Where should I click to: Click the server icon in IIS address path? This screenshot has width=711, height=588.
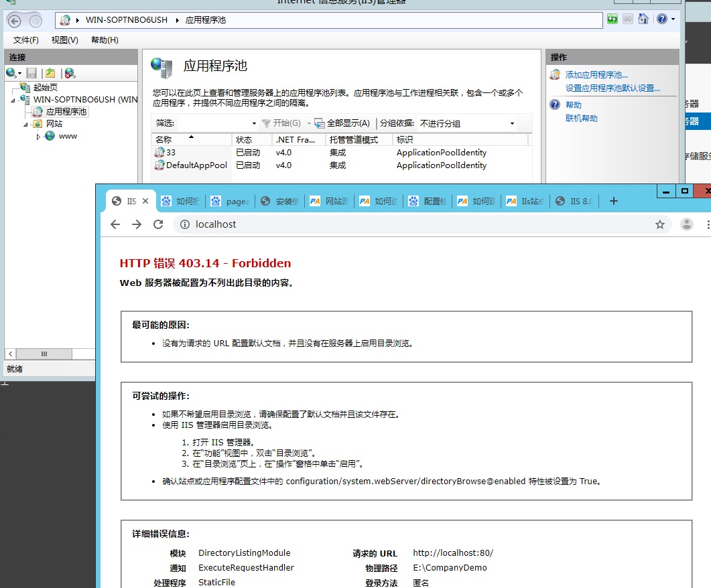[x=65, y=20]
